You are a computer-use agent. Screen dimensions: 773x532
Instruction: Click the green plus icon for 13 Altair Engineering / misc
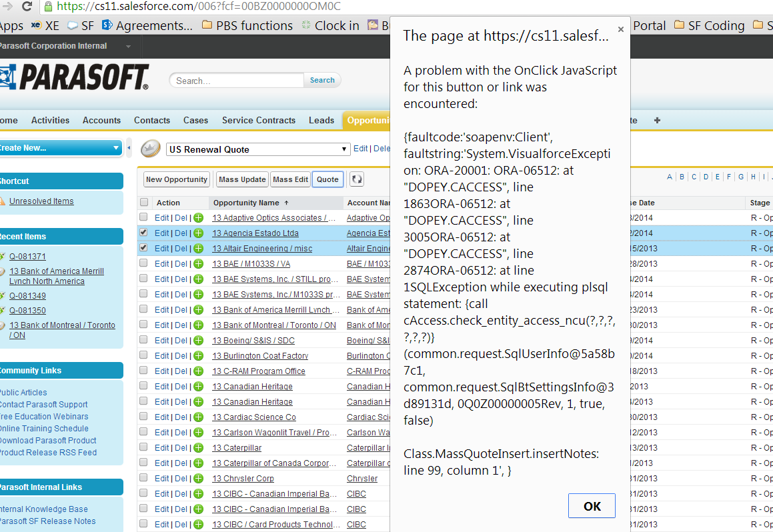(x=198, y=248)
